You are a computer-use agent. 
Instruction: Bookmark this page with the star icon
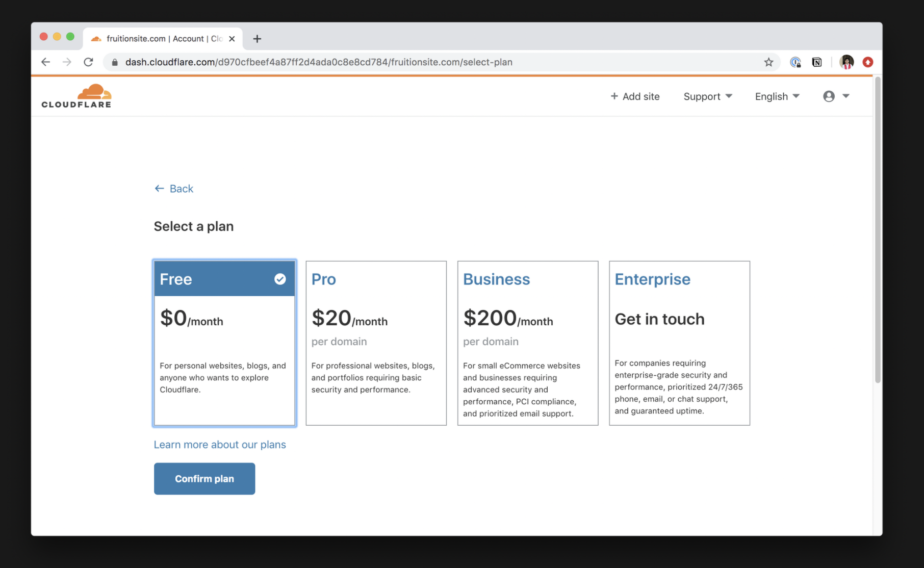tap(768, 62)
